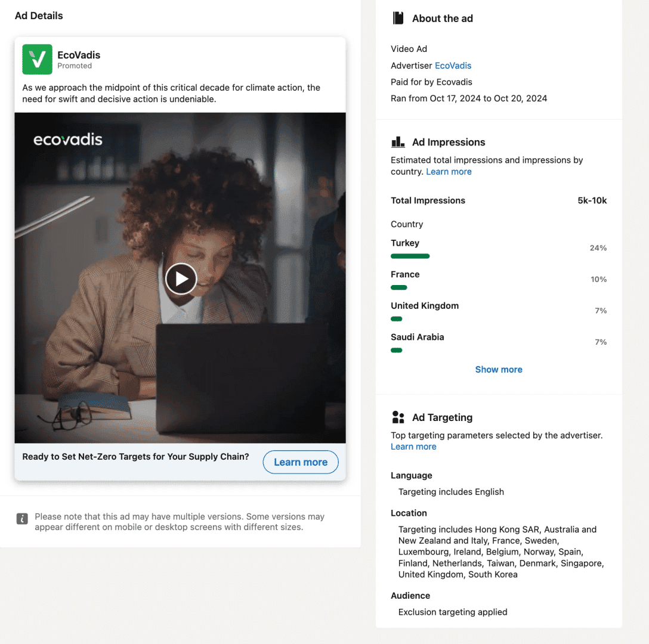
Task: Click the location targeting countries paragraph
Action: point(501,552)
